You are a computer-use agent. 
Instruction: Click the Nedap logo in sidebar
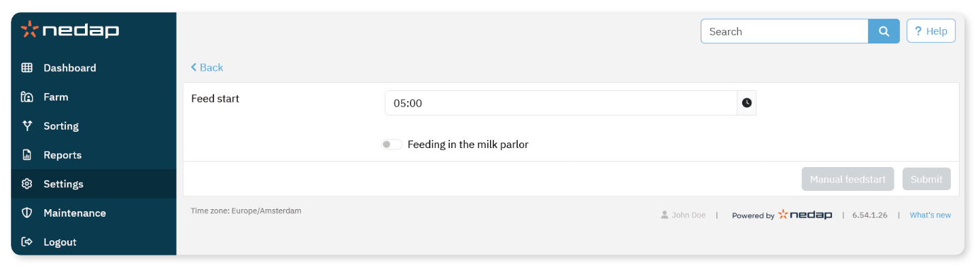70,31
